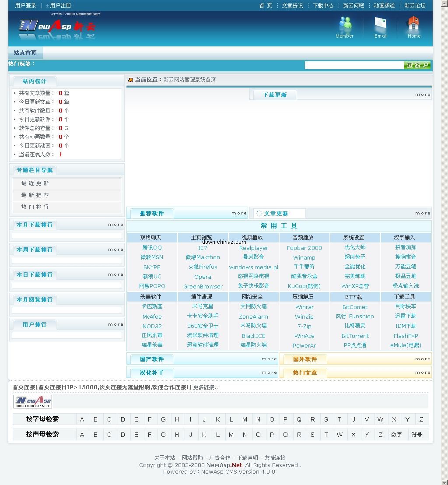Screen dimensions: 448x485
Task: Click the 用户登录 link
Action: tap(26, 6)
